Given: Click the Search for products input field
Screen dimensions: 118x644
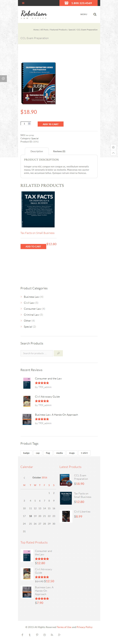Looking at the screenshot, I should 37,353.
